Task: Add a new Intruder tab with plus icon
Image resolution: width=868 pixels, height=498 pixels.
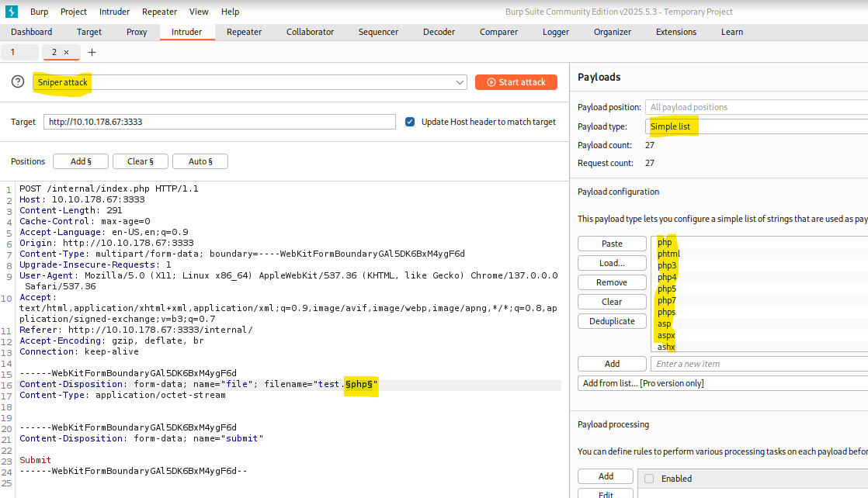Action: (x=92, y=52)
